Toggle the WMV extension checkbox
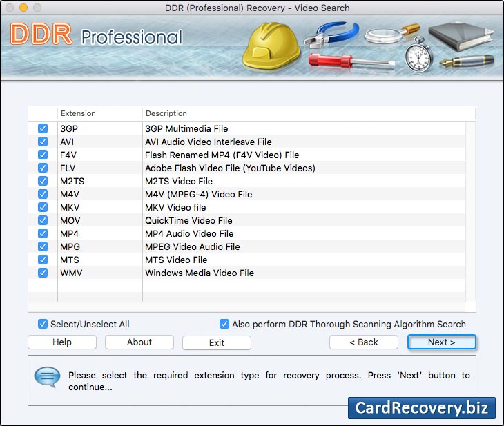Viewport: 504px width, 426px height. [42, 273]
